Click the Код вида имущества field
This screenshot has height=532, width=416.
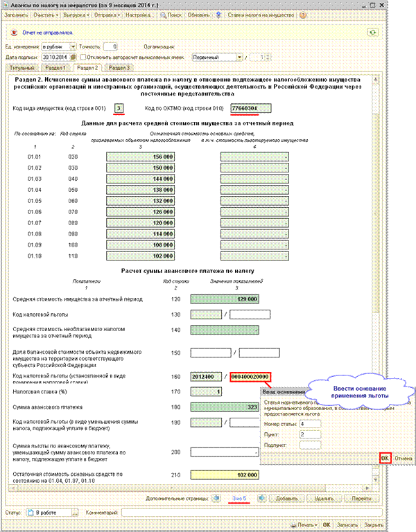pyautogui.click(x=119, y=108)
